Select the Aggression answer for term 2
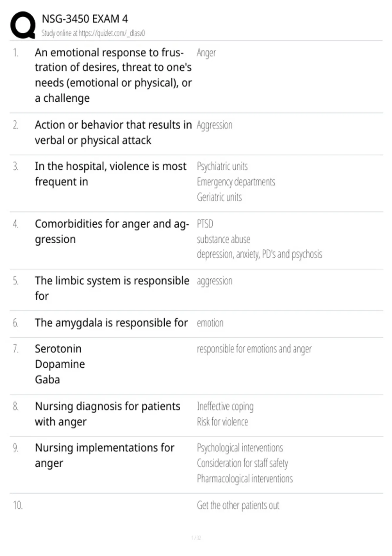392x556 pixels. [x=215, y=125]
